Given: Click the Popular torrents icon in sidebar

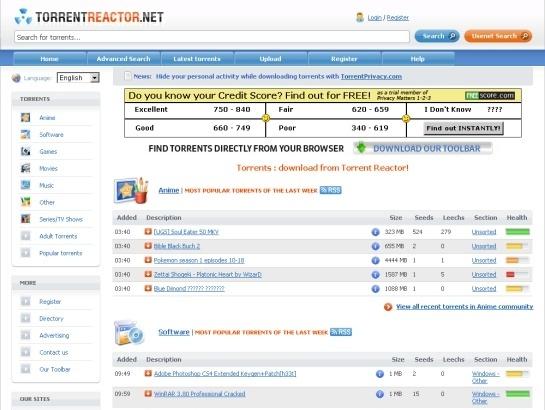Looking at the screenshot, I should pyautogui.click(x=25, y=253).
